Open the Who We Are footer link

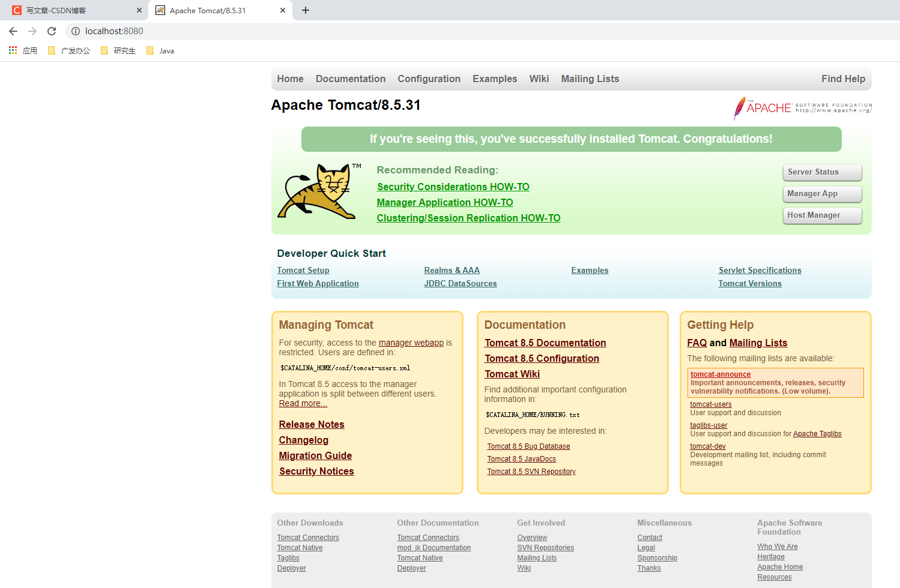(778, 547)
